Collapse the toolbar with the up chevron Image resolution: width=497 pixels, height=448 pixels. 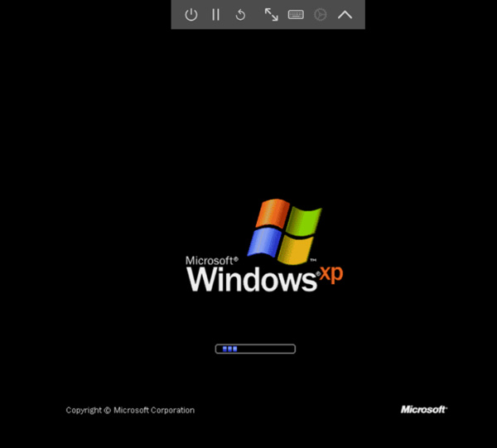345,15
